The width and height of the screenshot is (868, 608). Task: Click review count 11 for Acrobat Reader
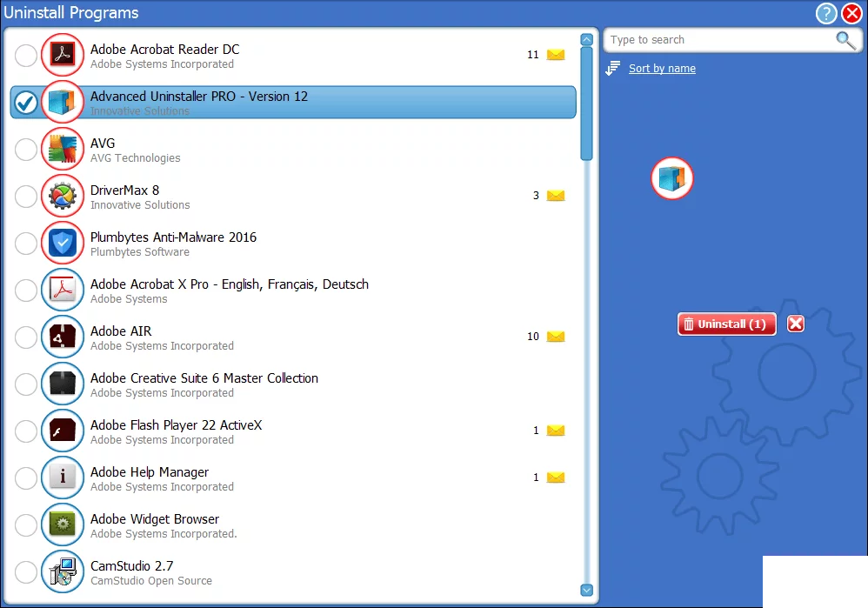[x=533, y=55]
